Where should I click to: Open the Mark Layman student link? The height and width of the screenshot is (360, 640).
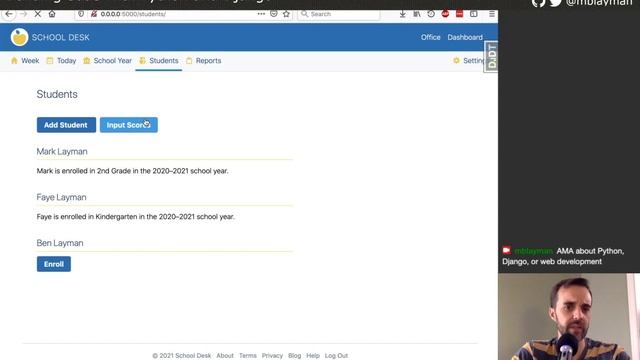coord(62,151)
